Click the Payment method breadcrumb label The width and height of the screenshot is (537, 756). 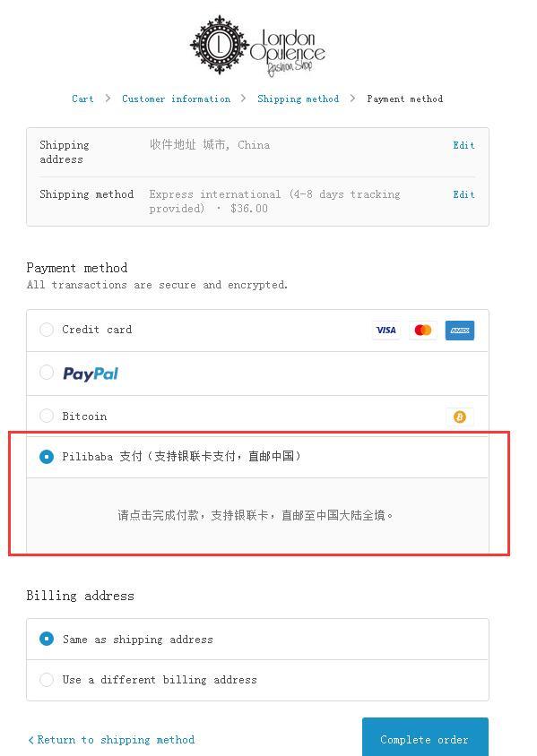405,99
